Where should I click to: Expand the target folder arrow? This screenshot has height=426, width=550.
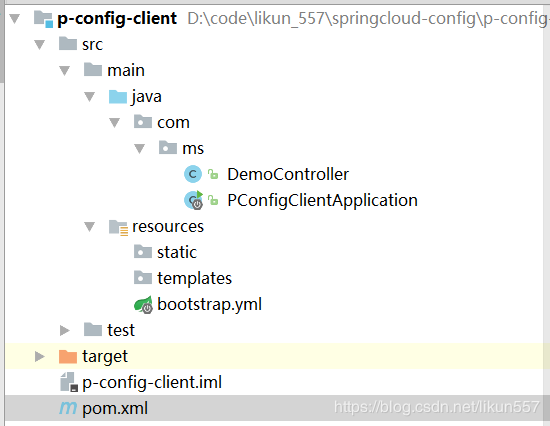40,356
